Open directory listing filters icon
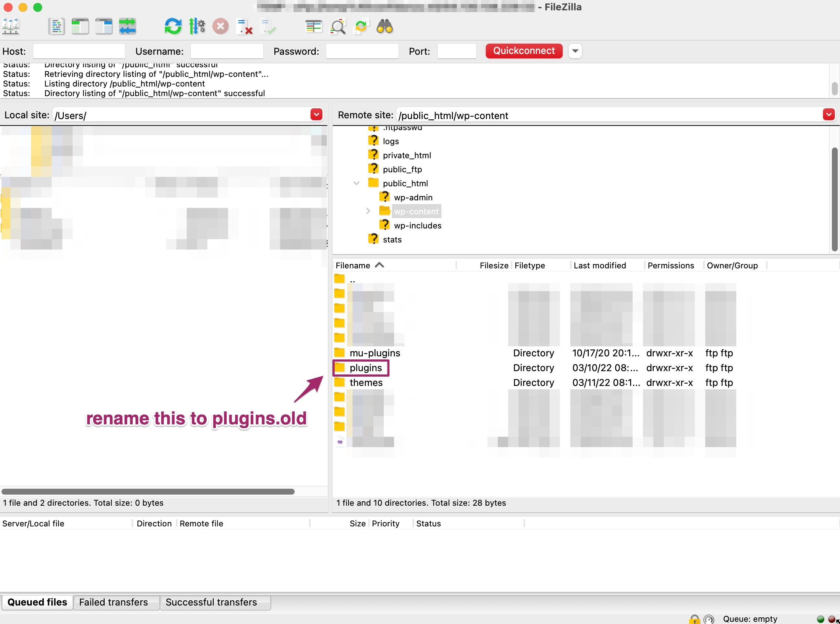Screen dimensions: 840x624 314,27
